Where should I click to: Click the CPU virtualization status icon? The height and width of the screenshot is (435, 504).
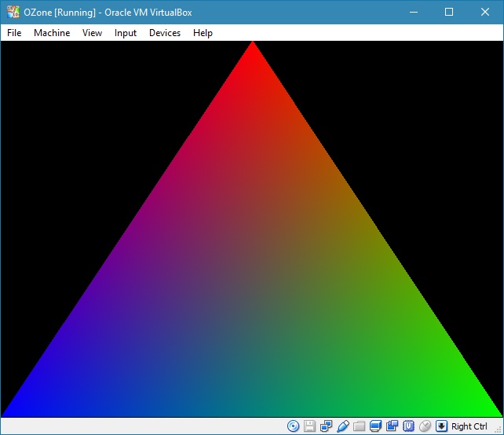pyautogui.click(x=408, y=426)
